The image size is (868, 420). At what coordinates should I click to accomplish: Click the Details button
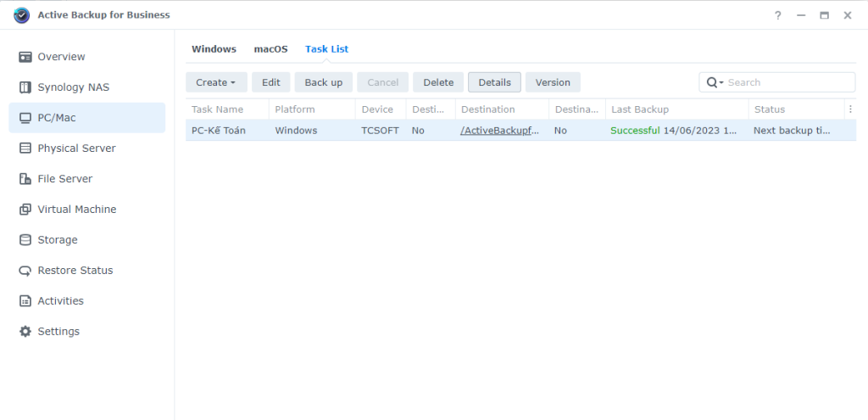click(x=494, y=82)
